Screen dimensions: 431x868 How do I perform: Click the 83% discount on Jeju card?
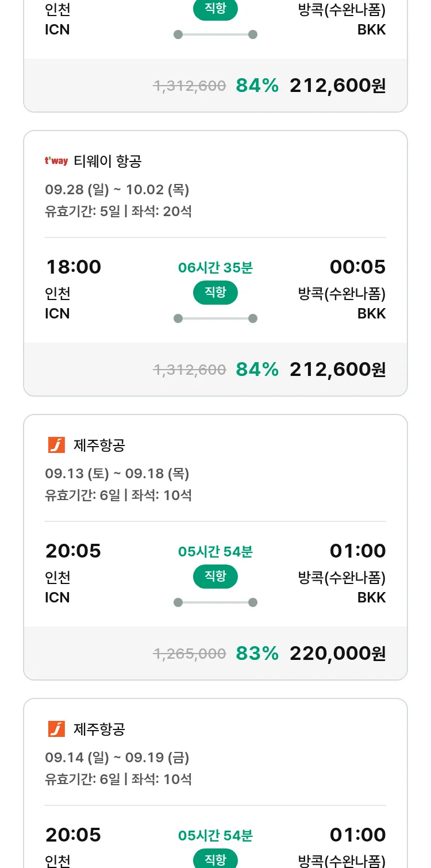pyautogui.click(x=257, y=653)
